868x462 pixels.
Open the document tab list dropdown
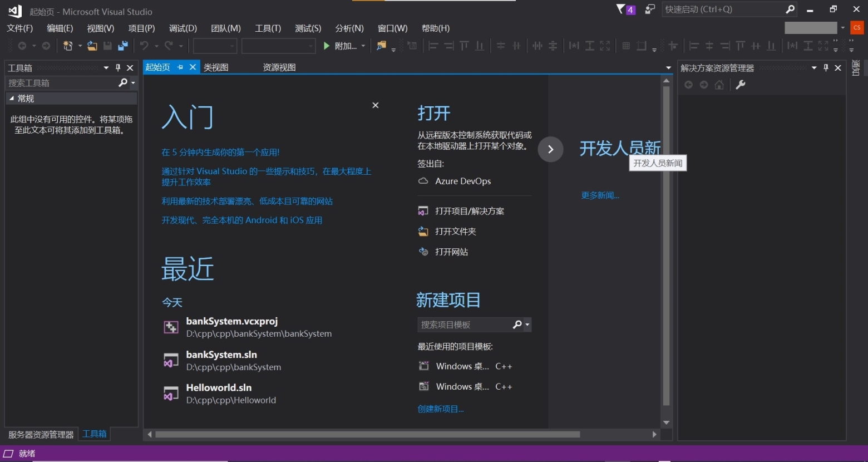[x=668, y=67]
